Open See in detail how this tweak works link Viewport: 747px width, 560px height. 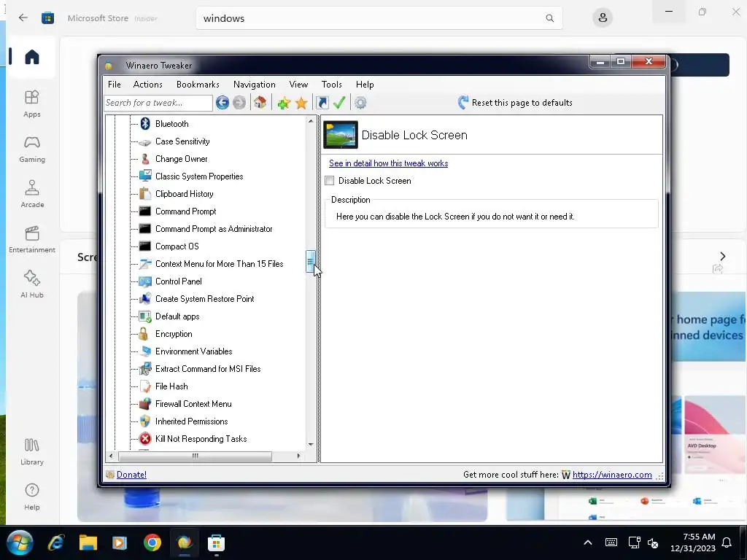(x=388, y=163)
